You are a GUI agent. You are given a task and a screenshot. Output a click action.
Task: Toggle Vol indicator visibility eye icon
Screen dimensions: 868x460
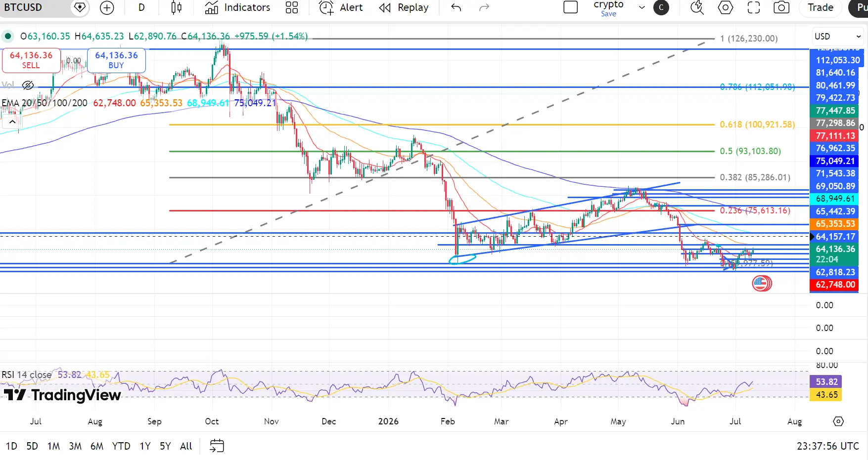(x=28, y=85)
